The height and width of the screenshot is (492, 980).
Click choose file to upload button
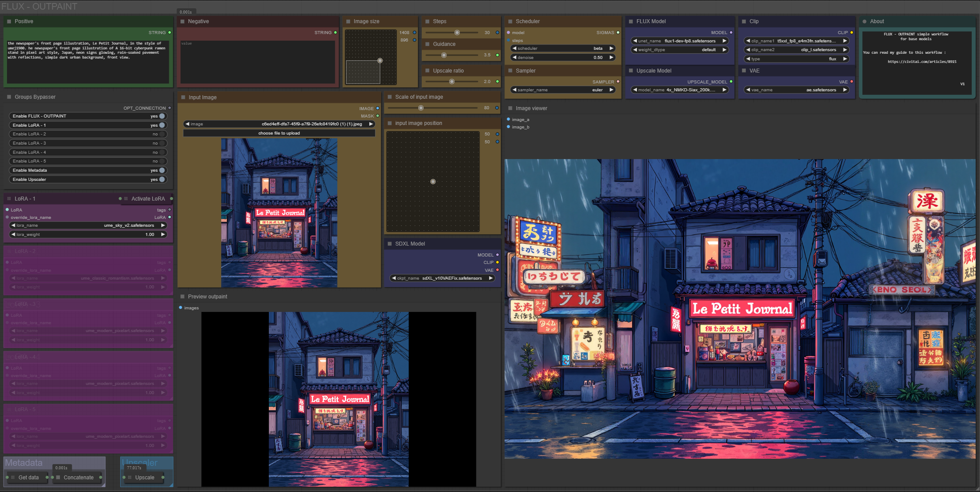[x=279, y=133]
